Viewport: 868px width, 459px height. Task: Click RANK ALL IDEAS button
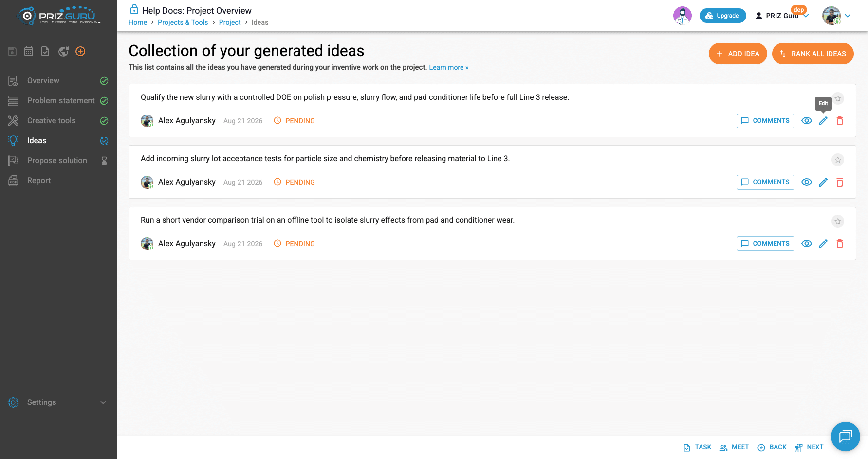[813, 54]
